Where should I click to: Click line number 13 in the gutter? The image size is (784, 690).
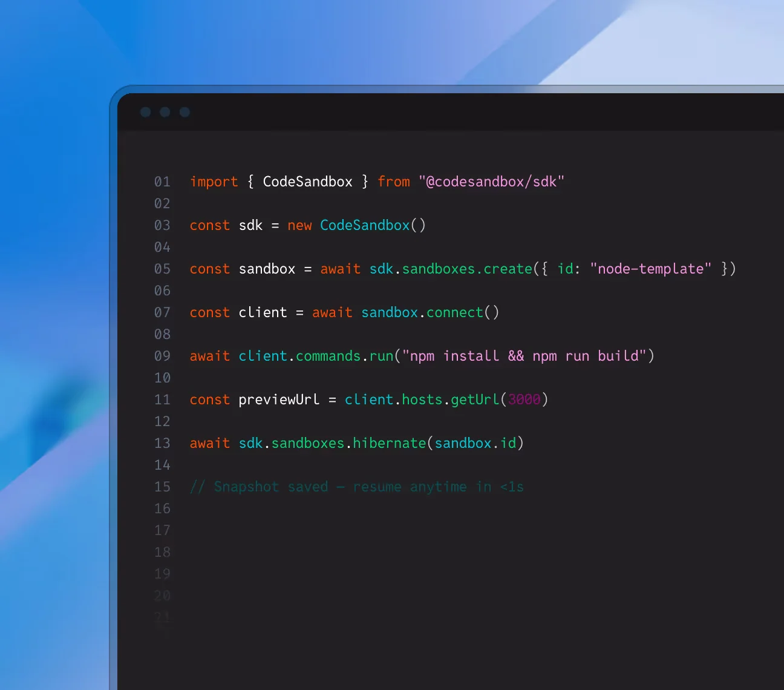coord(162,443)
